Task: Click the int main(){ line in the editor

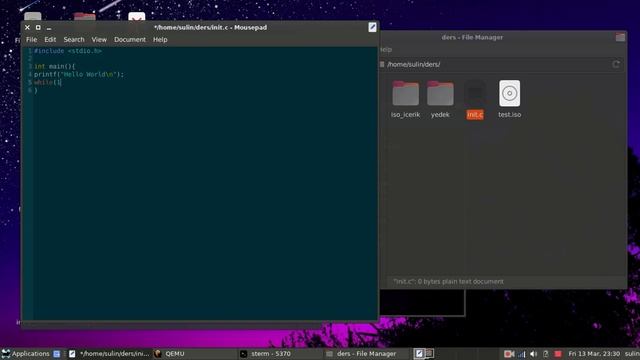Action: [x=55, y=66]
